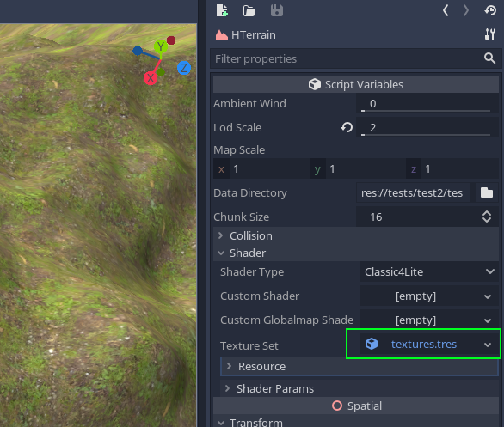Click the blue negative axis gizmo dot
504x427 pixels.
[138, 51]
